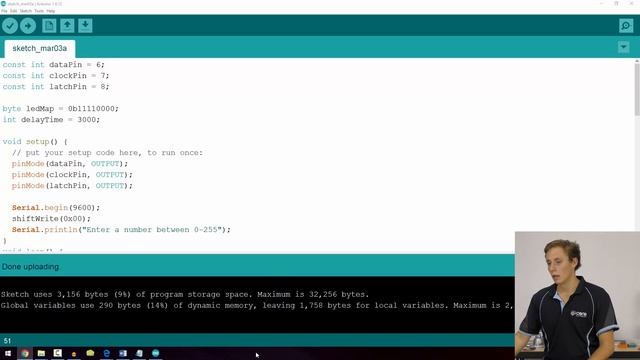Click the 'byte ledMap = 0b11110000;' line

pyautogui.click(x=60, y=109)
